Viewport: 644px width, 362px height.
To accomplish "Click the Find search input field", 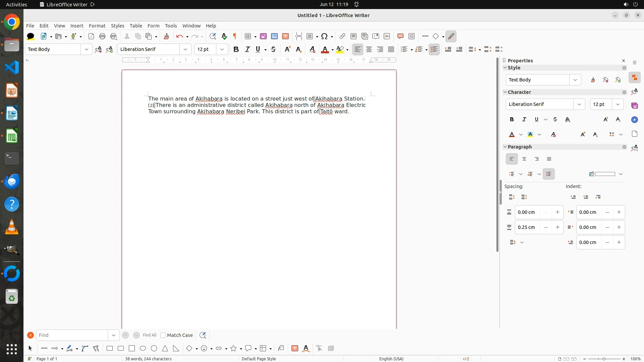I will pos(72,335).
